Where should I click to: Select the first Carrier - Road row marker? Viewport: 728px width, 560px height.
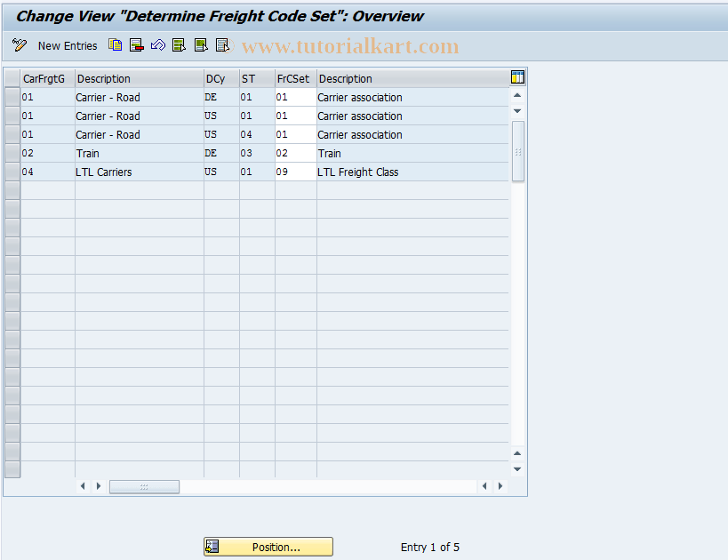(12, 97)
